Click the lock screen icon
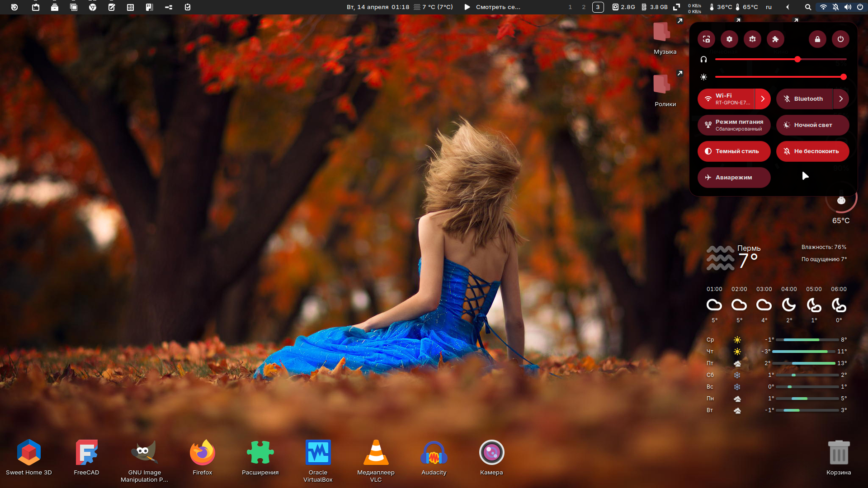The width and height of the screenshot is (868, 488). 817,39
